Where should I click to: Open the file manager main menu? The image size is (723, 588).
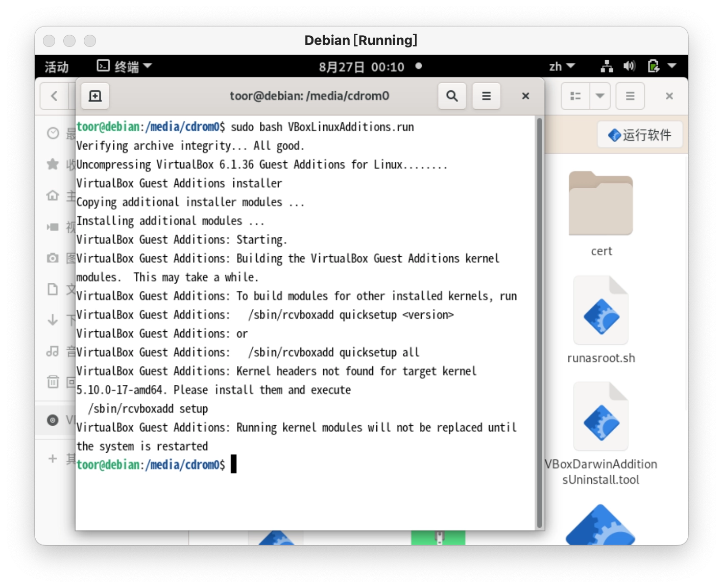[630, 96]
